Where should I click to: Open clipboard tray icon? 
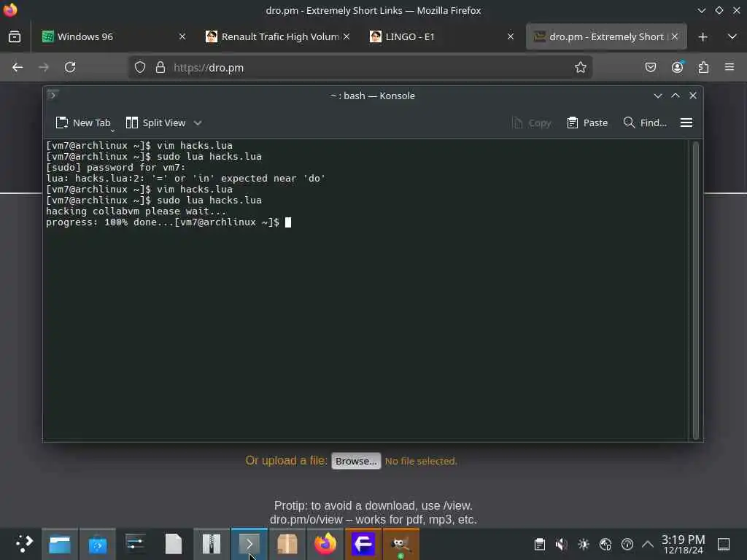coord(539,544)
